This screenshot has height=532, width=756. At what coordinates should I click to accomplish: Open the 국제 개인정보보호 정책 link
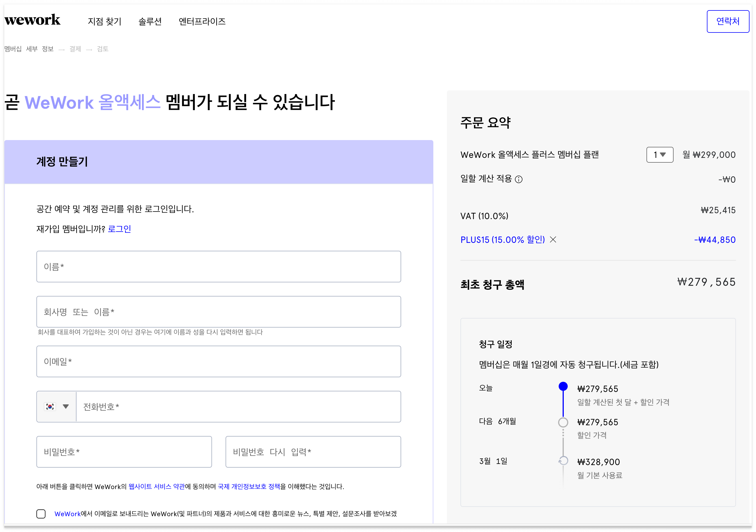(x=249, y=487)
